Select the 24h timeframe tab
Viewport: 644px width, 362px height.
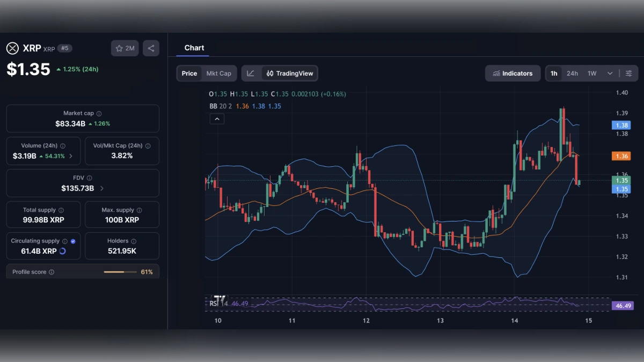[572, 73]
